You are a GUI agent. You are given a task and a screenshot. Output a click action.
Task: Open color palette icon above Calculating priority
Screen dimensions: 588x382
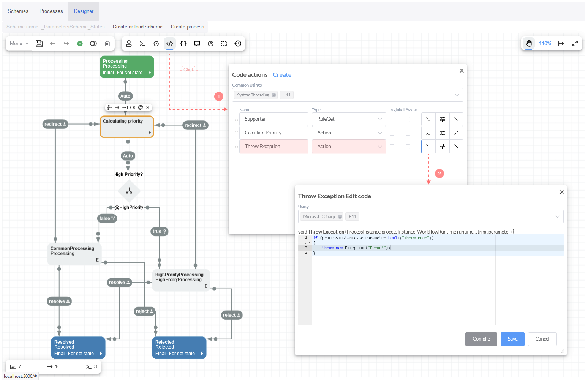(x=141, y=107)
